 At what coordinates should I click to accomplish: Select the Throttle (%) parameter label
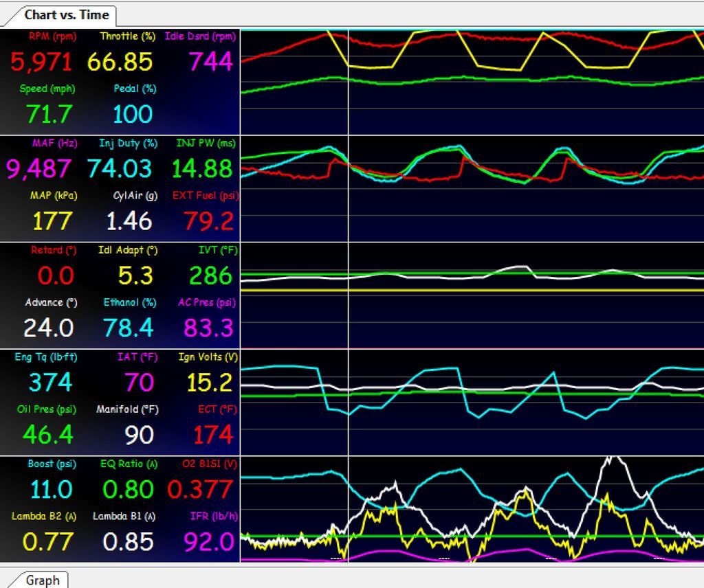(126, 36)
